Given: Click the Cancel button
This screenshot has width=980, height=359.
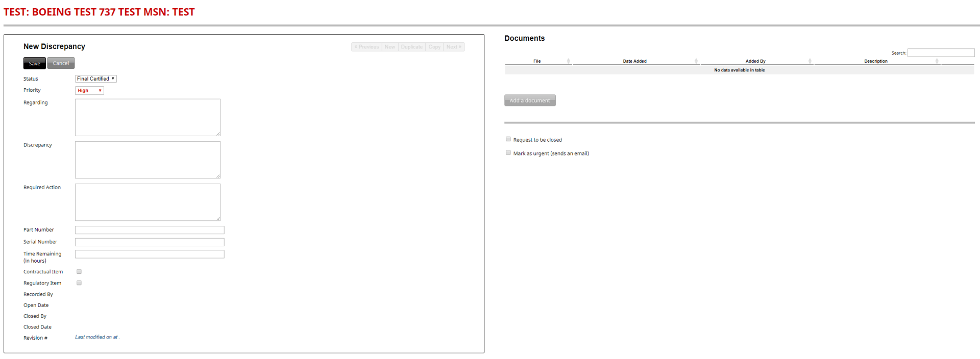Looking at the screenshot, I should tap(61, 63).
